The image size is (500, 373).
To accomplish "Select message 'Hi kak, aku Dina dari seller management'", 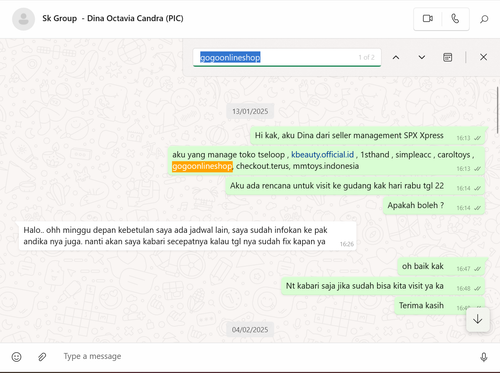I will coord(367,136).
